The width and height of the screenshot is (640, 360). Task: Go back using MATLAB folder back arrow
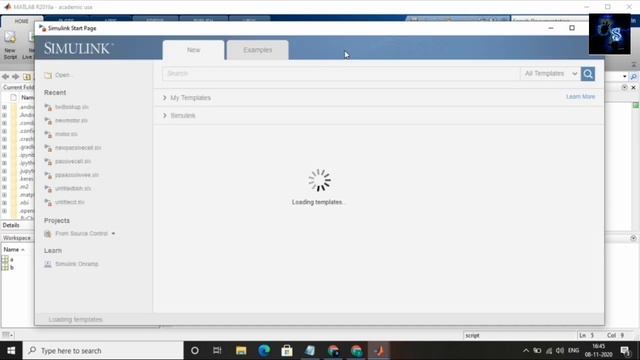(5, 77)
